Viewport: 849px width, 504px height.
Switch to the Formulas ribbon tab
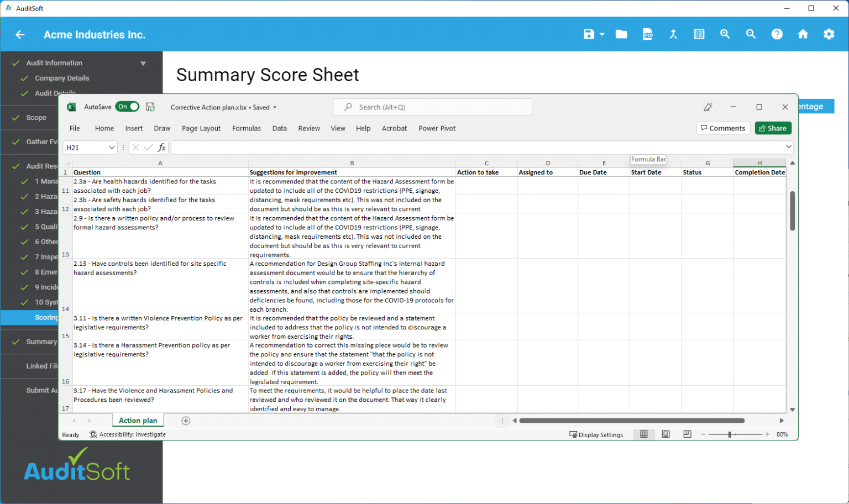point(247,128)
